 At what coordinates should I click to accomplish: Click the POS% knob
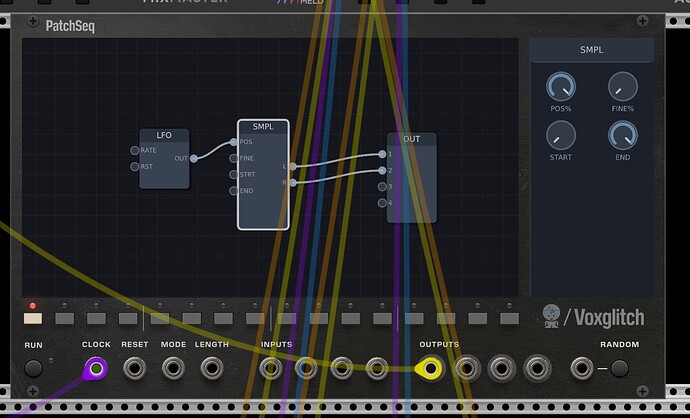[561, 87]
